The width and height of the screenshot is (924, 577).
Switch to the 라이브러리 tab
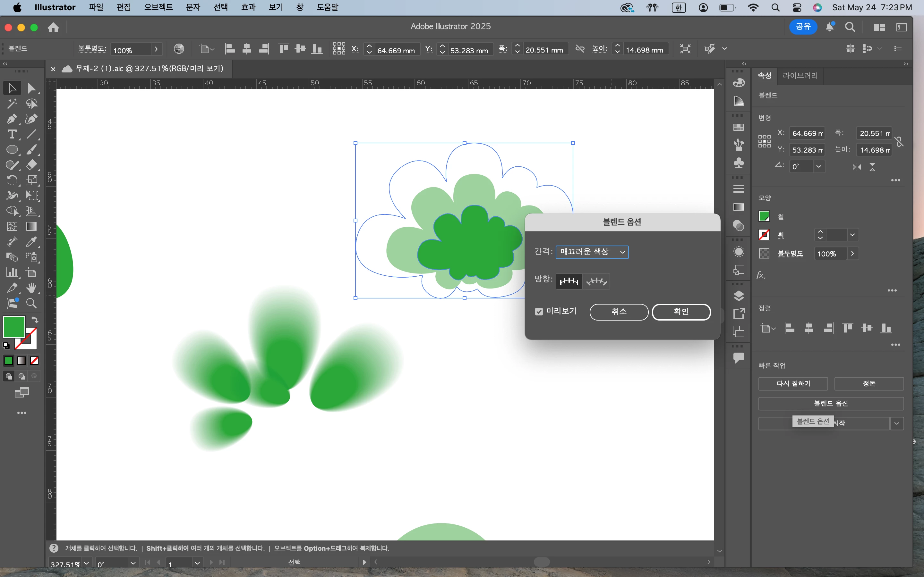click(800, 76)
